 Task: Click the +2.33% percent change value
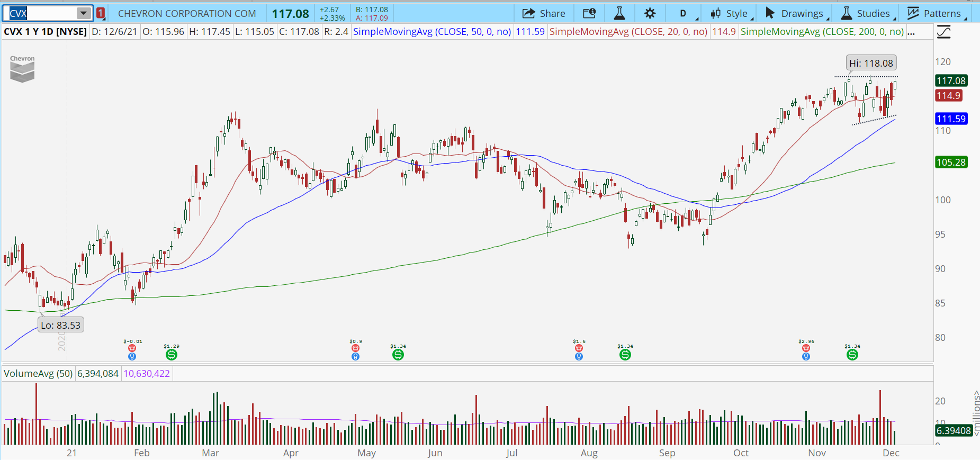point(332,18)
